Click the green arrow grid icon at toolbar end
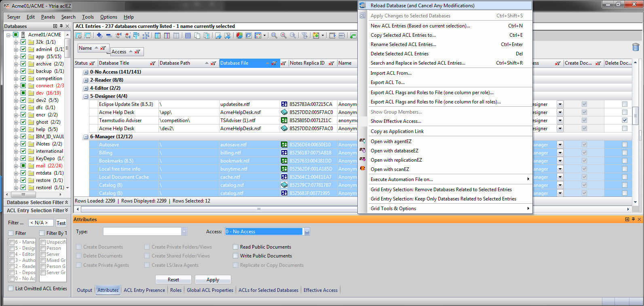The height and width of the screenshot is (306, 644). pyautogui.click(x=353, y=36)
